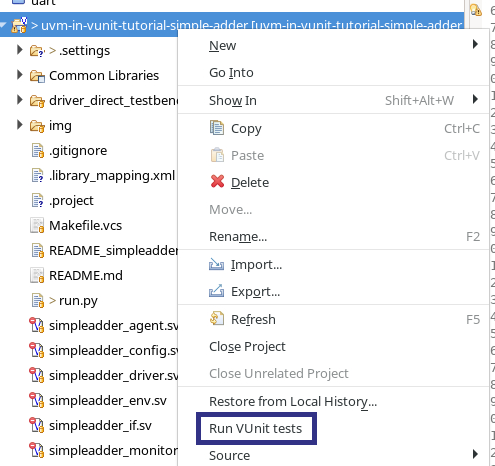This screenshot has height=466, width=495.
Task: Collapse the uvm-in-vunit-tutorial-simple-adder project node
Action: (3, 25)
